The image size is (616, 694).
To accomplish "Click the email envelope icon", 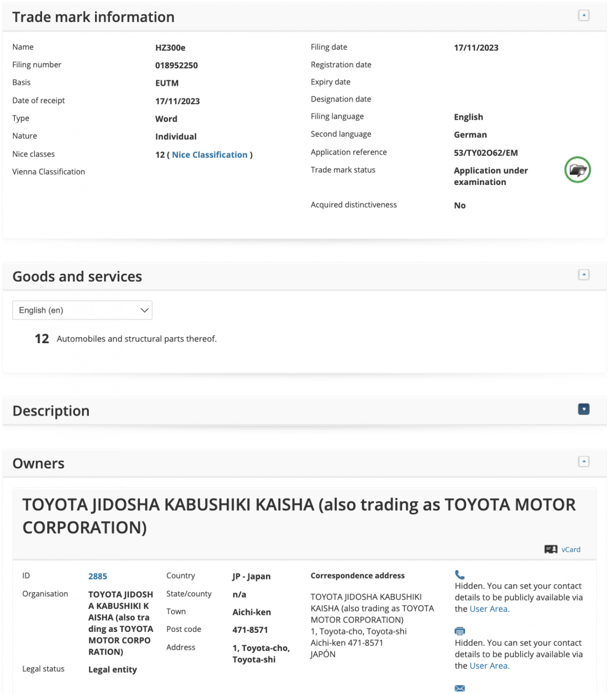I will coord(459,688).
